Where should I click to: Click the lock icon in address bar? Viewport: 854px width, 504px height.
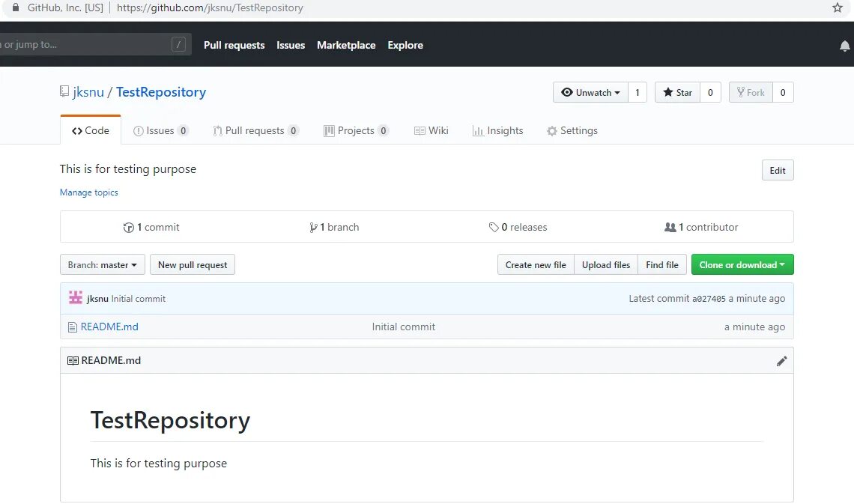pos(15,7)
